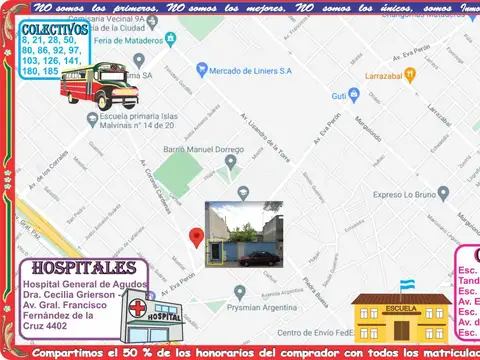Click the Barrio Manuel Dorrego label

204,149
